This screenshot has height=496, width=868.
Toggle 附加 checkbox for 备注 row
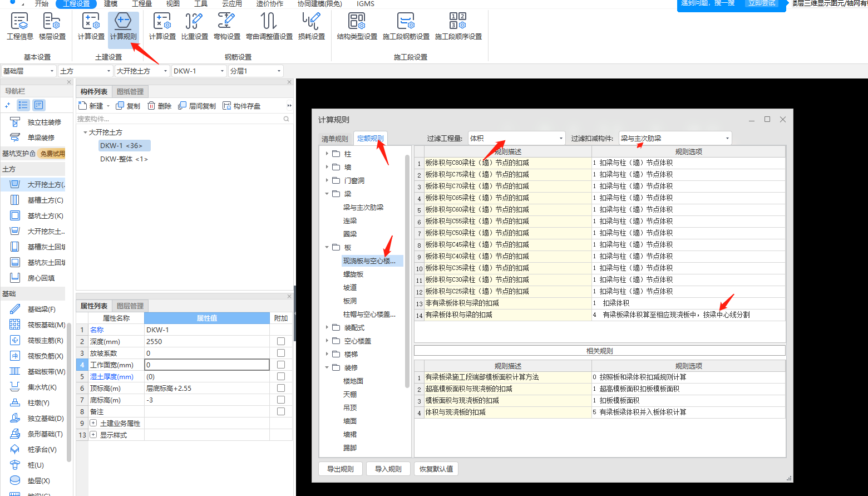pyautogui.click(x=281, y=411)
